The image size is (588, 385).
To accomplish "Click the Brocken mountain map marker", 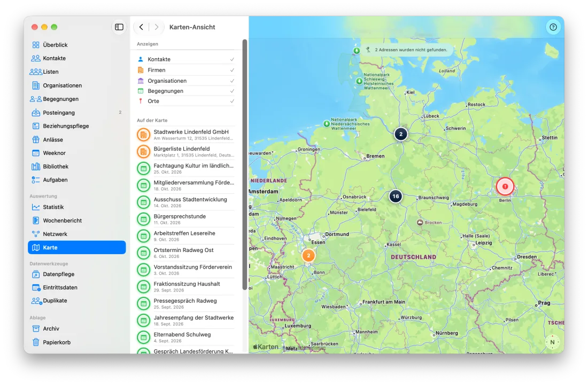I will (x=420, y=223).
